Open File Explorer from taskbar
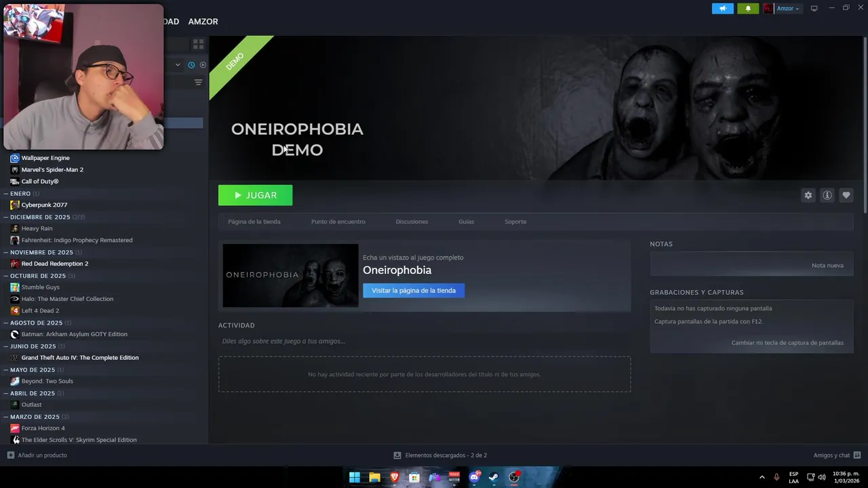The image size is (868, 488). (374, 477)
